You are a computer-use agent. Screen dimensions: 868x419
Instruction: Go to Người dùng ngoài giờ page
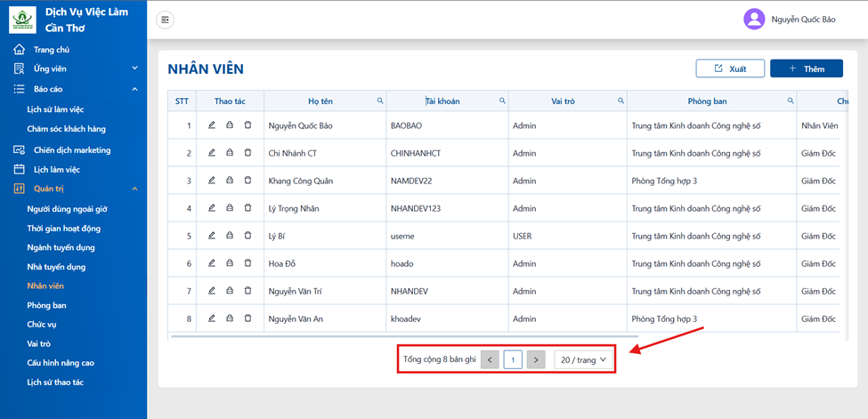coord(67,209)
